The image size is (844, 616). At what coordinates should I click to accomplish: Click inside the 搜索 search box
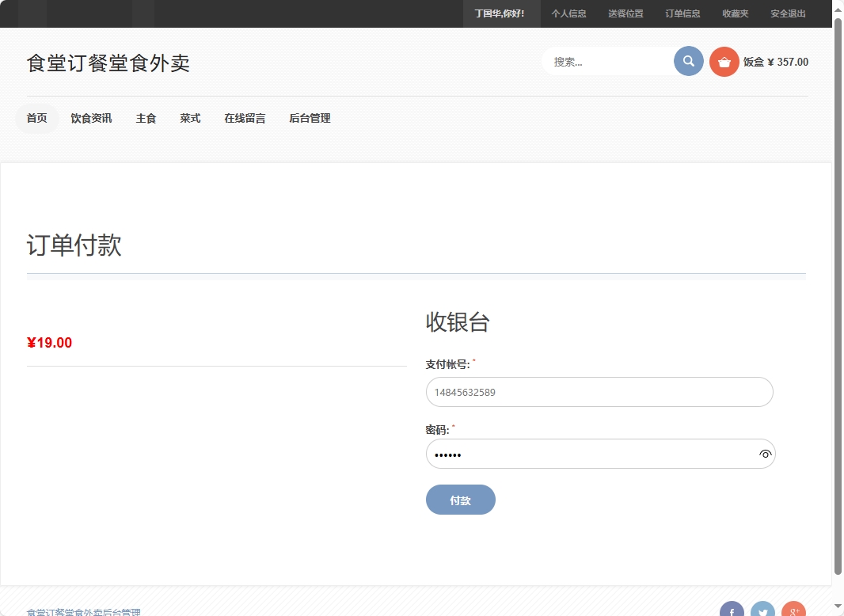610,61
